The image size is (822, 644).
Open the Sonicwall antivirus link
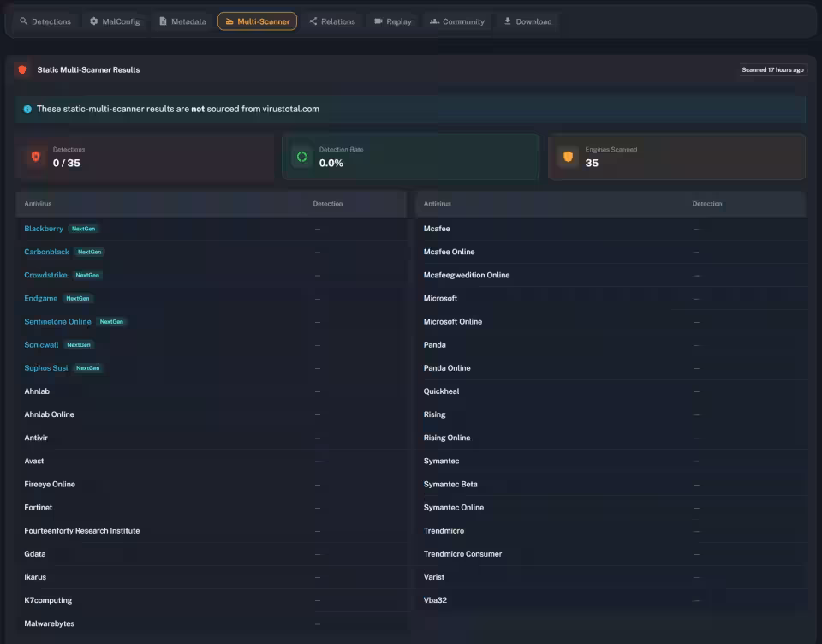tap(41, 344)
